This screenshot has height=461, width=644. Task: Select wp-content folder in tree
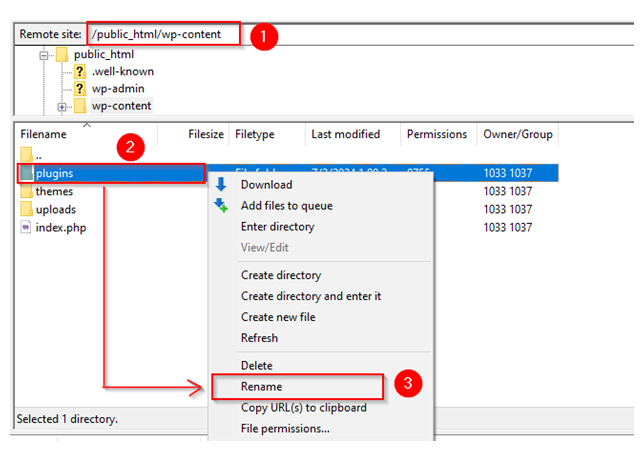(x=121, y=106)
